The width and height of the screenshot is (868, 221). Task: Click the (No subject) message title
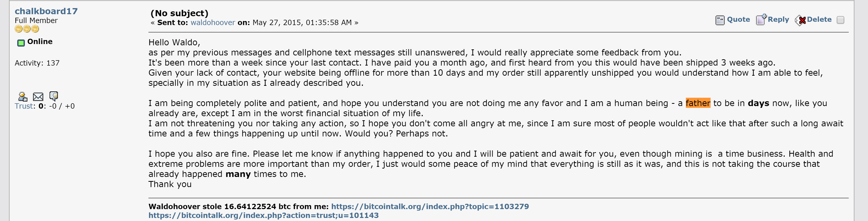coord(179,13)
